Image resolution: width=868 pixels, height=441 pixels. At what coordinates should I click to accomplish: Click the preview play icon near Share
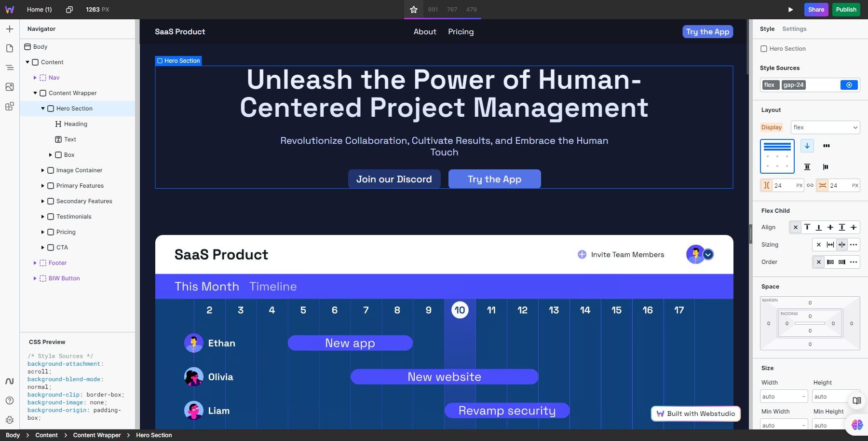coord(790,9)
